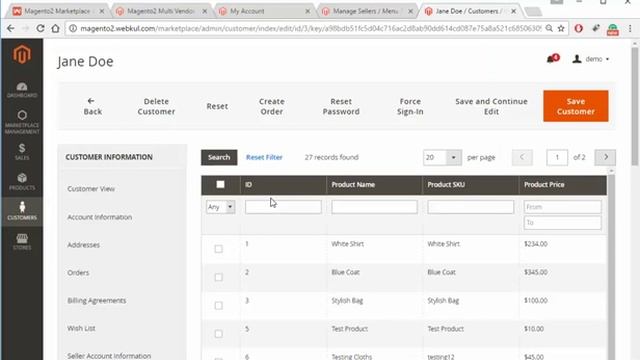Click the site info icon in the address bar

point(73,28)
